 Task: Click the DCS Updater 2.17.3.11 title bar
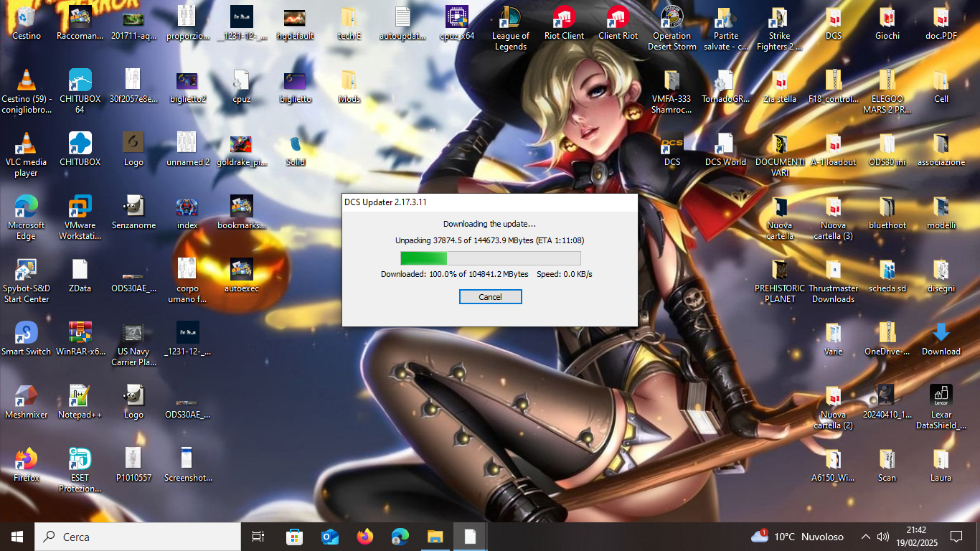(x=490, y=202)
